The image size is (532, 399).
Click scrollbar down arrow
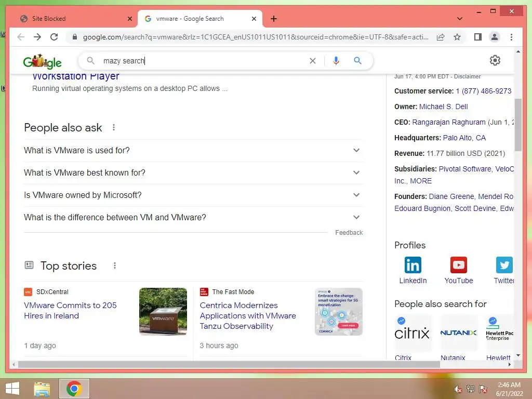point(518,355)
